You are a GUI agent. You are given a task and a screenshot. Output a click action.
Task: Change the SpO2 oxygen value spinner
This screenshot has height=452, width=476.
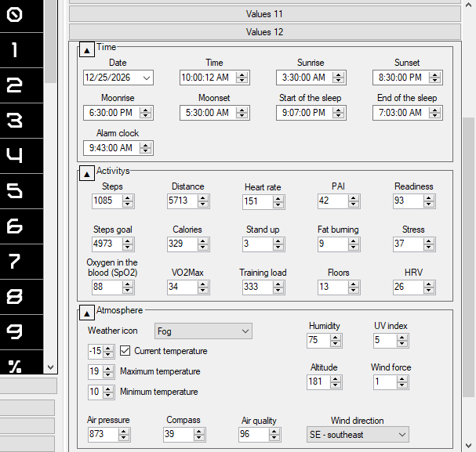pos(128,287)
